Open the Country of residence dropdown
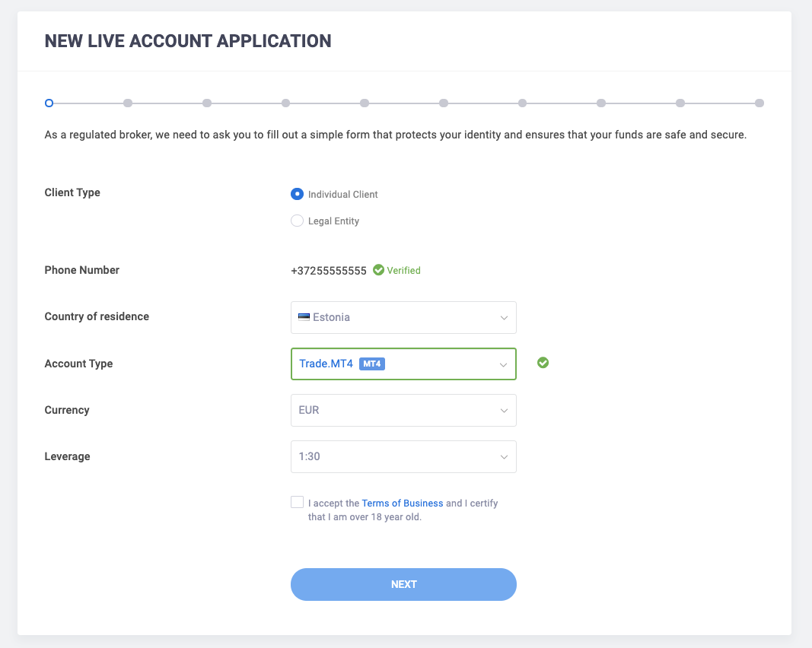The width and height of the screenshot is (812, 648). (x=403, y=317)
